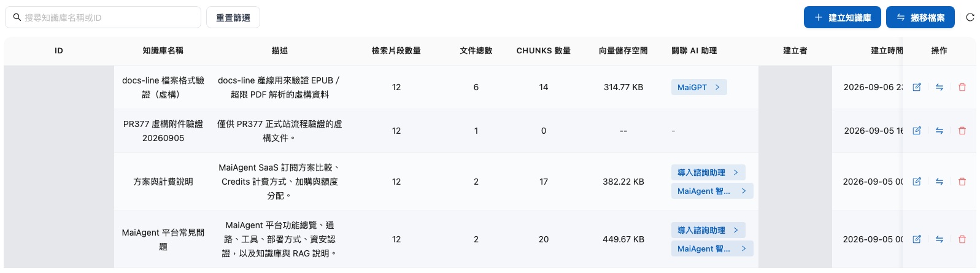Screen dimensions: 980x273
Task: Click the 描述 column header
Action: pos(280,51)
